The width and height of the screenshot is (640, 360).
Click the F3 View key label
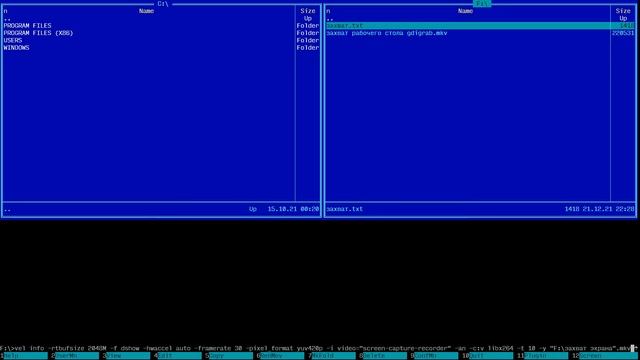click(128, 356)
